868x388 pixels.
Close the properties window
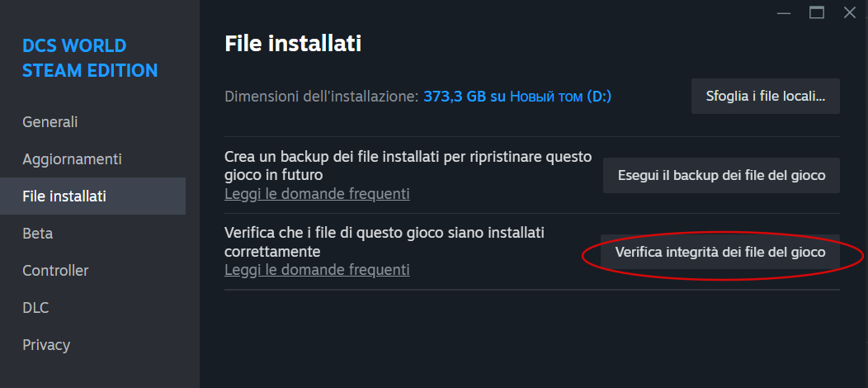(x=849, y=12)
